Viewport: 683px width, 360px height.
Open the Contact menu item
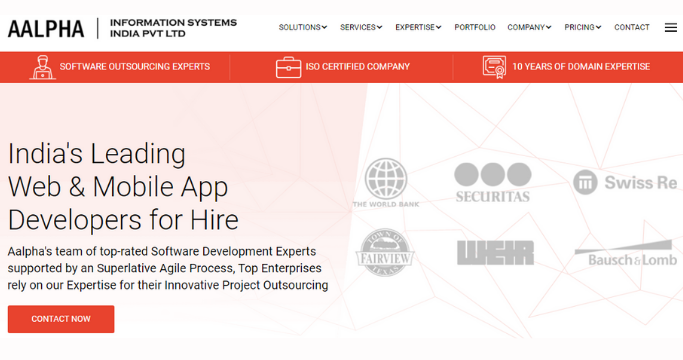pyautogui.click(x=632, y=27)
